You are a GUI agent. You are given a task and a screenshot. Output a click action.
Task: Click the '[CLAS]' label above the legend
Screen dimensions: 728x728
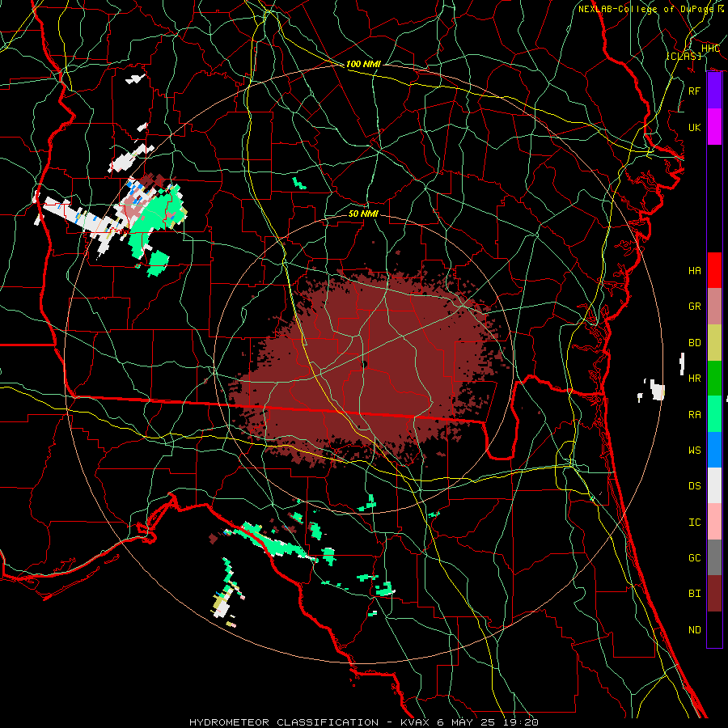tap(684, 56)
